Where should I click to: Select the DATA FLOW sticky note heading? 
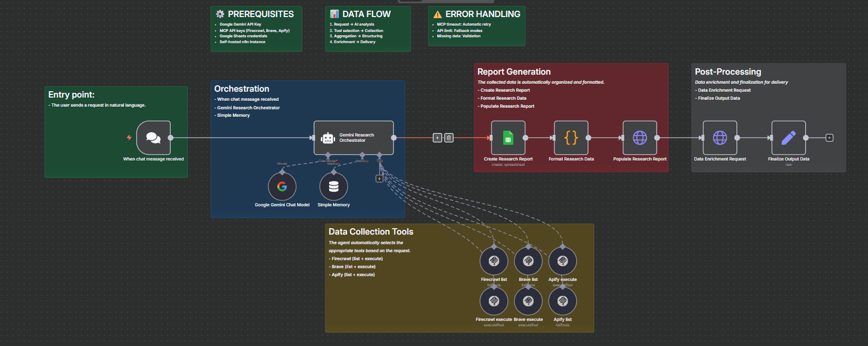click(366, 14)
